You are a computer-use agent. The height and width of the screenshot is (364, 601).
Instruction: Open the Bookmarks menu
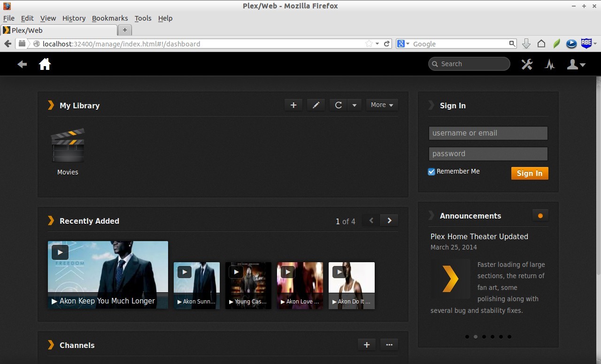pyautogui.click(x=110, y=18)
